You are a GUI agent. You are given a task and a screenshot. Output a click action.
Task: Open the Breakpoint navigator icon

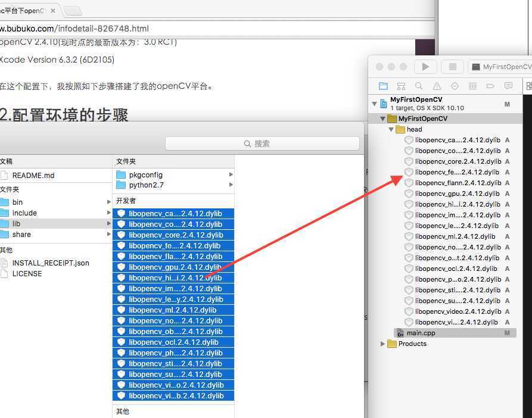(490, 86)
